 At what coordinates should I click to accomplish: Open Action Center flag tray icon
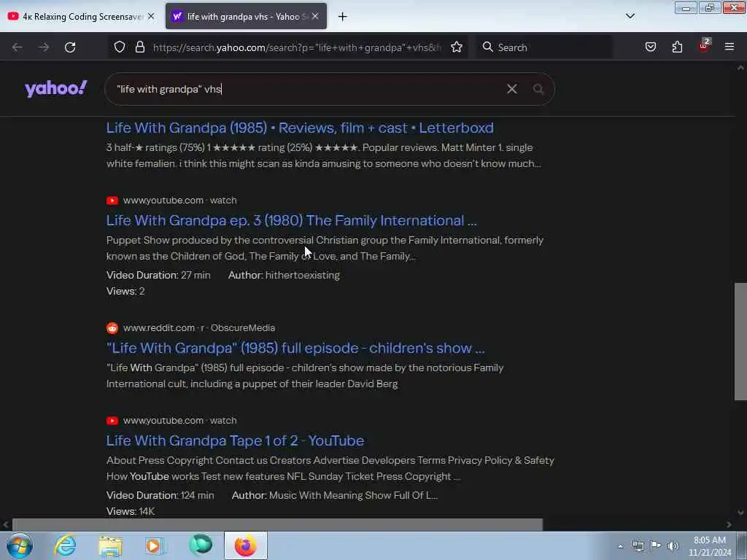tap(656, 545)
